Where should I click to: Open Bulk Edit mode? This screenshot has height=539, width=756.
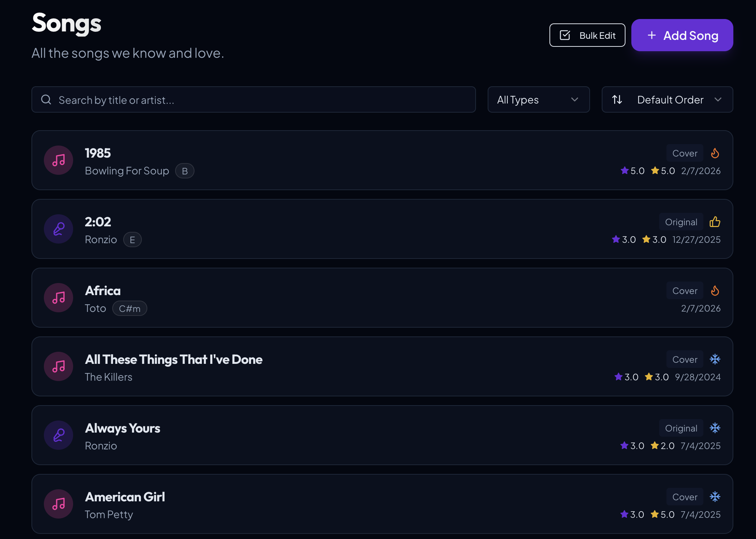[x=587, y=35]
